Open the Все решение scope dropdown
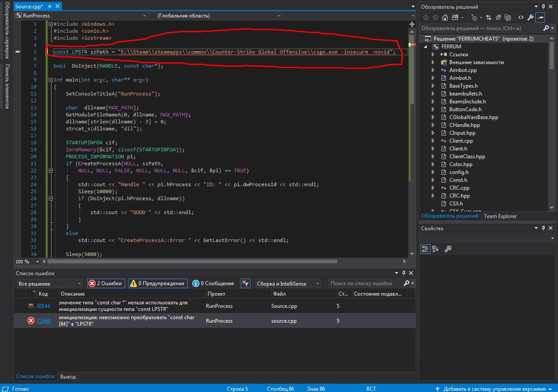 [49, 283]
